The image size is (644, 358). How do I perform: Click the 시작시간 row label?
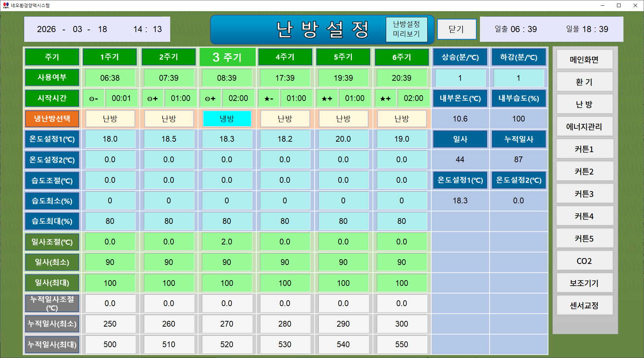click(52, 98)
